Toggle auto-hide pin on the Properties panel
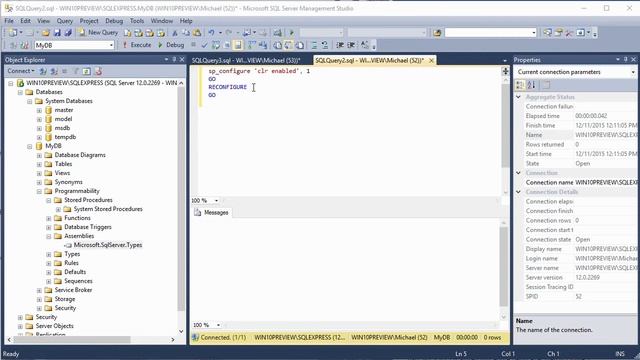The image size is (640, 360). [x=625, y=60]
